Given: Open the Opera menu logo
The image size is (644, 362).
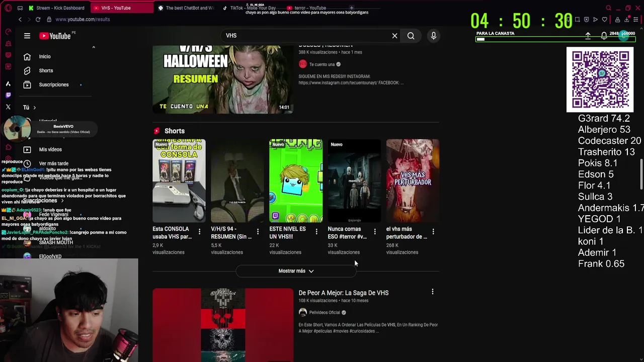Looking at the screenshot, I should [x=8, y=8].
